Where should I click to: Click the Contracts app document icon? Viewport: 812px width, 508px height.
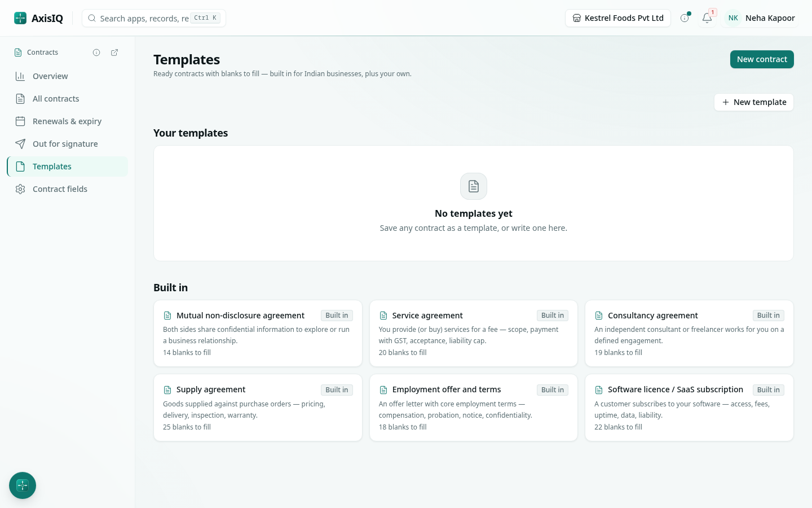(x=18, y=52)
